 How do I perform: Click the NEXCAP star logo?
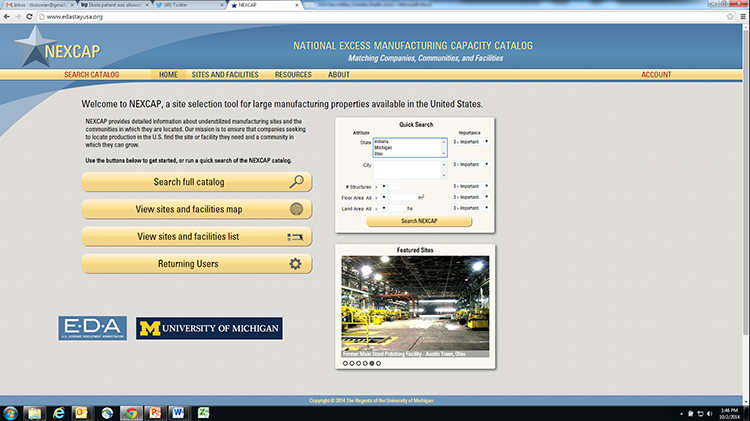pos(35,46)
